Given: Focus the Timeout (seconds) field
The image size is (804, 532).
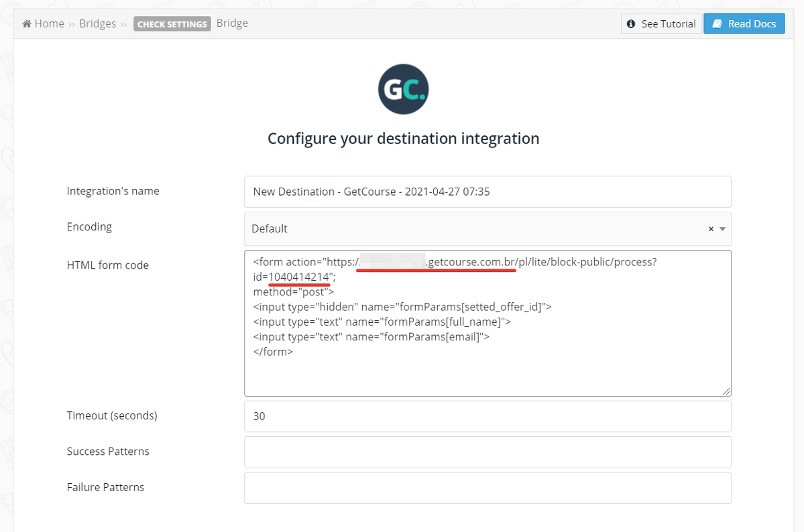Looking at the screenshot, I should [x=487, y=416].
